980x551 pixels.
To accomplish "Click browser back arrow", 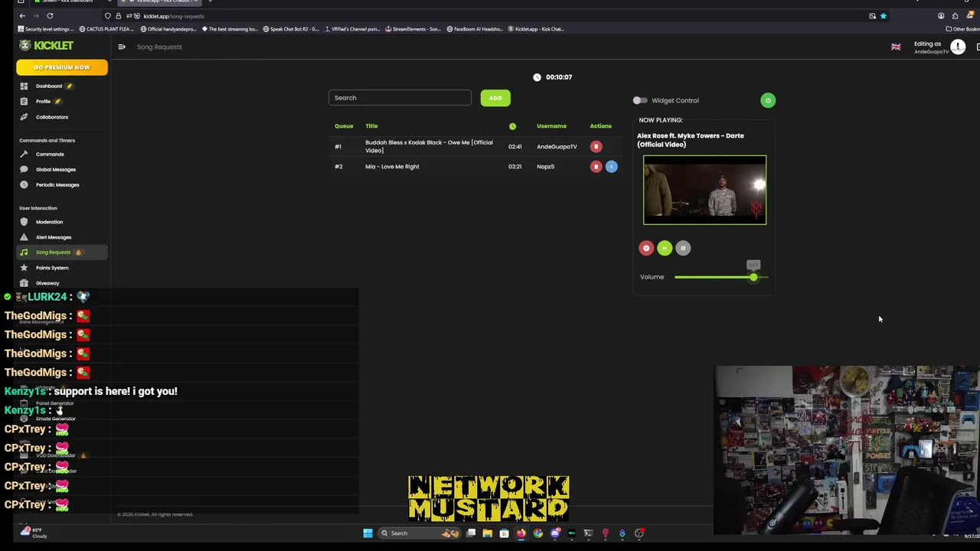I will 22,15.
